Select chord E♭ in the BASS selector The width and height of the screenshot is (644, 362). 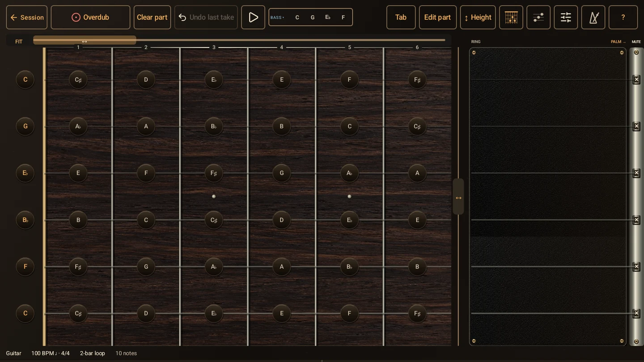[328, 17]
